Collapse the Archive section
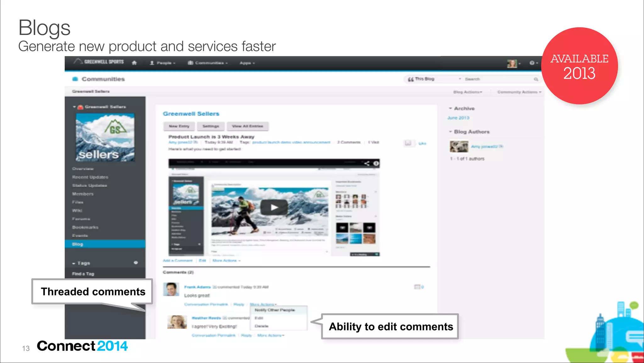Screen dimensions: 644x363 click(x=450, y=108)
